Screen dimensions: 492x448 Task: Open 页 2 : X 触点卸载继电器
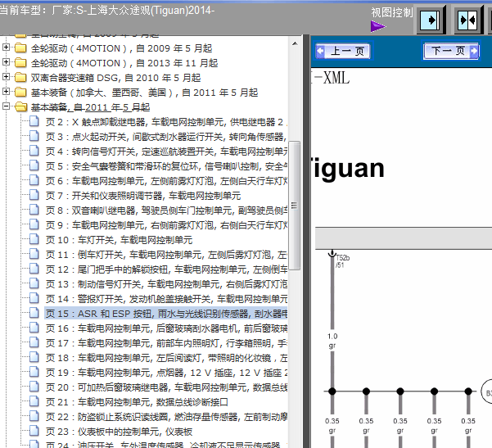coord(166,122)
